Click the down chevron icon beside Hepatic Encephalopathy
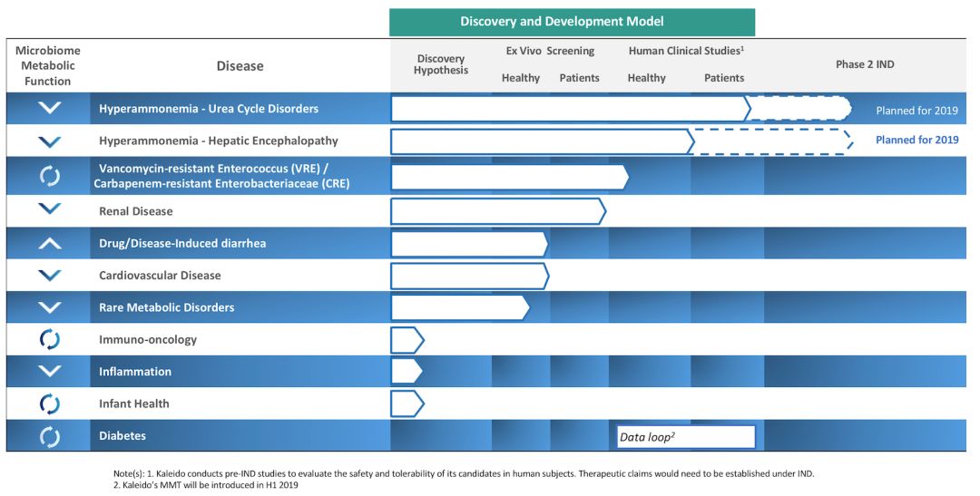Image resolution: width=980 pixels, height=496 pixels. coord(49,141)
